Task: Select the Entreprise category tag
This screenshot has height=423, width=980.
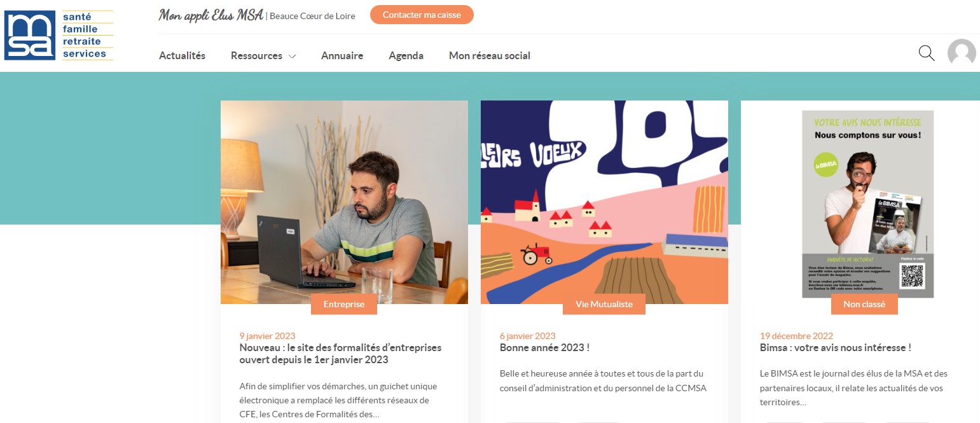Action: pyautogui.click(x=344, y=304)
